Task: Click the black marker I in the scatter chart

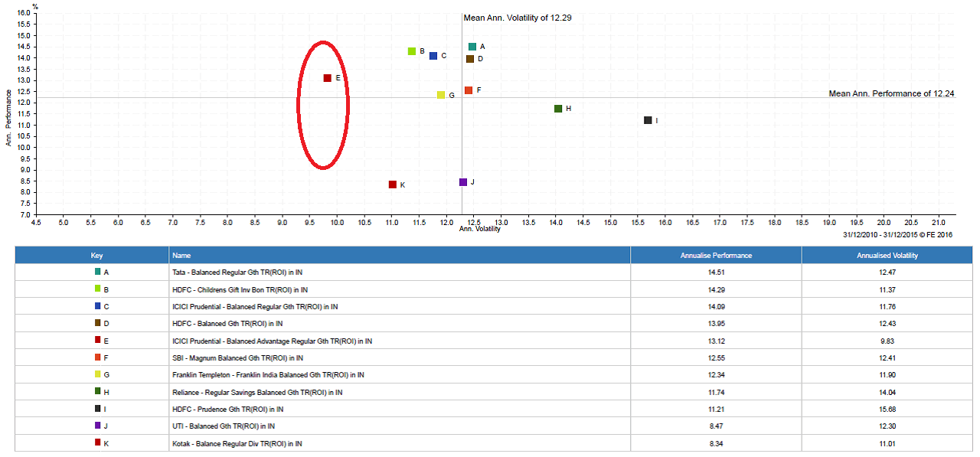Action: click(x=648, y=120)
